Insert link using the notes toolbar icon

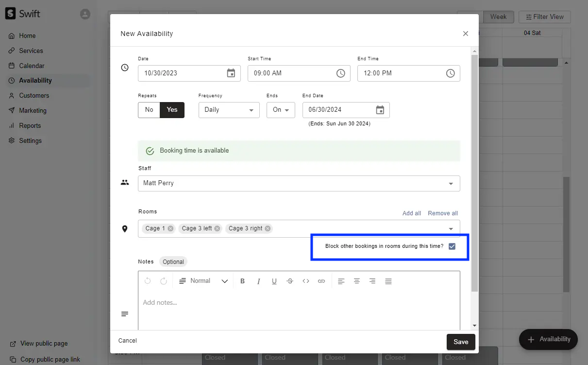(321, 281)
